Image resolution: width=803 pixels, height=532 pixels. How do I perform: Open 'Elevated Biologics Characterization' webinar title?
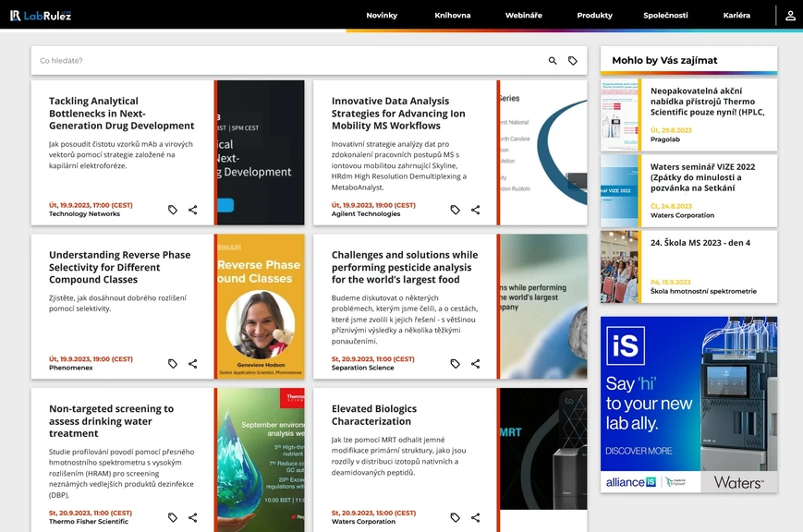[x=374, y=415]
